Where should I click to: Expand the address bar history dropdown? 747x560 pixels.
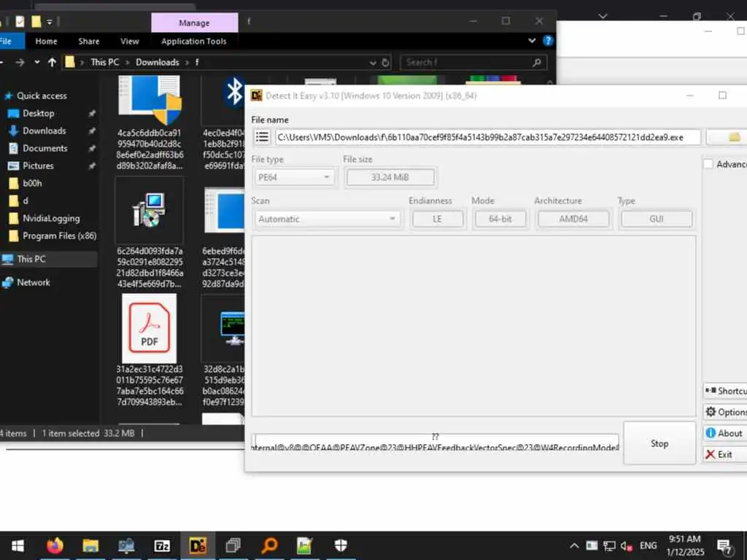coord(373,63)
